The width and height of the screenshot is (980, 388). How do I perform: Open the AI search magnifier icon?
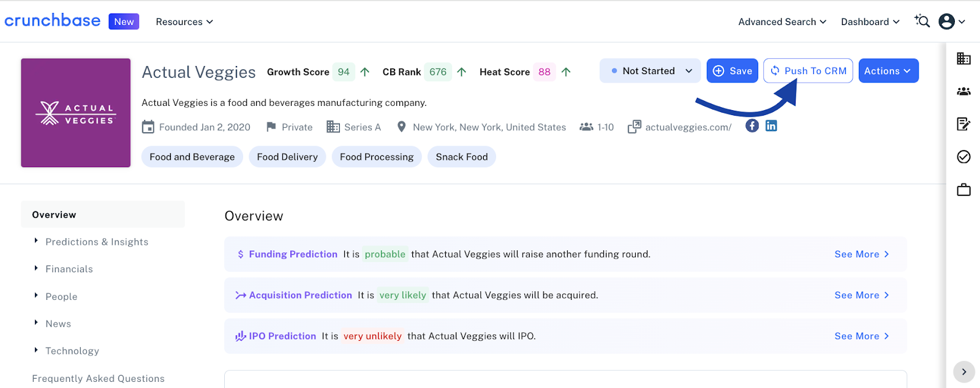[922, 21]
